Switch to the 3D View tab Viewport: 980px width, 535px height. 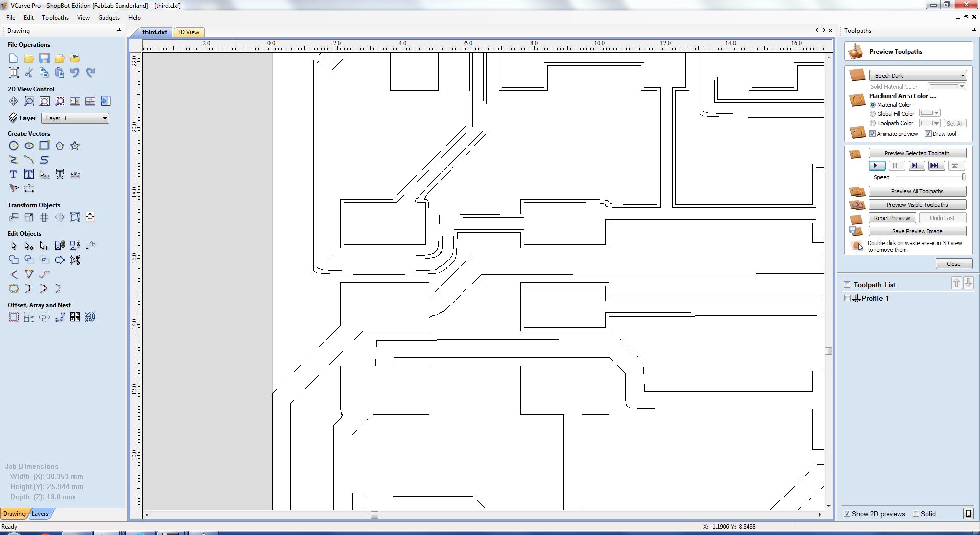coord(188,32)
